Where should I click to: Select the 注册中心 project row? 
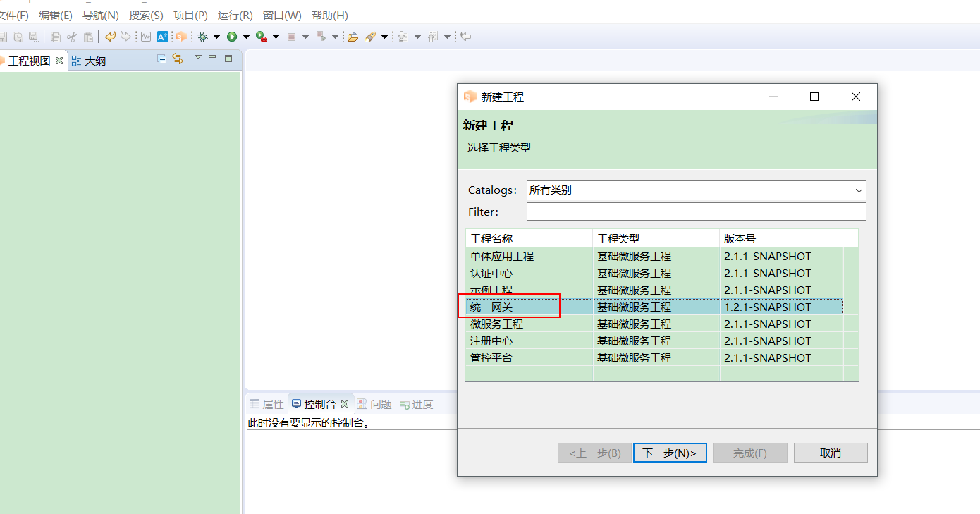(491, 341)
